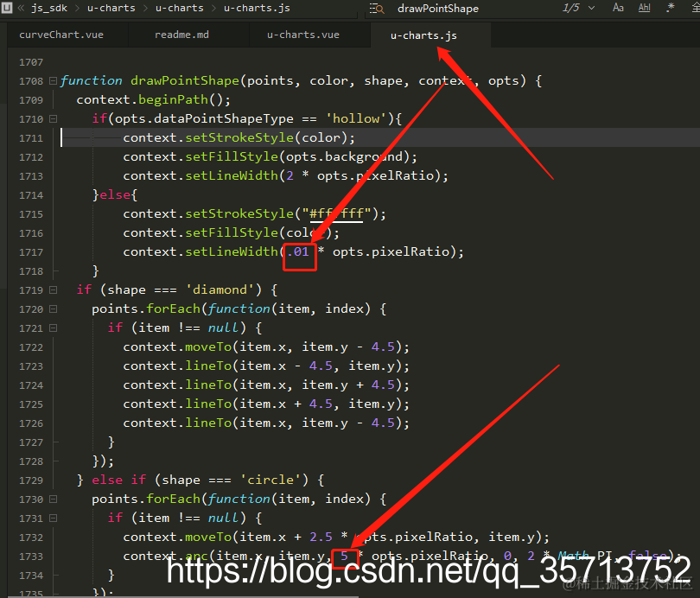The height and width of the screenshot is (598, 700).
Task: Toggle the match case Aa option
Action: pyautogui.click(x=618, y=8)
